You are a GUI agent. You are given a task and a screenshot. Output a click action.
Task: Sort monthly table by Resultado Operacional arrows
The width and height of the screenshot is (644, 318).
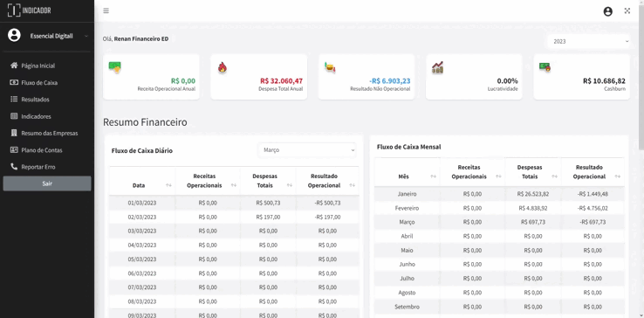point(617,176)
